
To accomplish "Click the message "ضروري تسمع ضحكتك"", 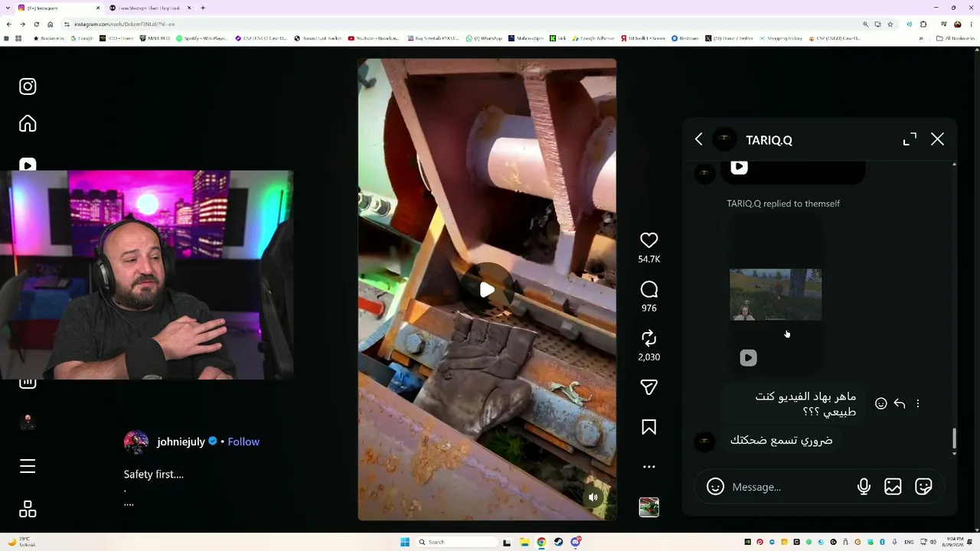I will coord(781,441).
